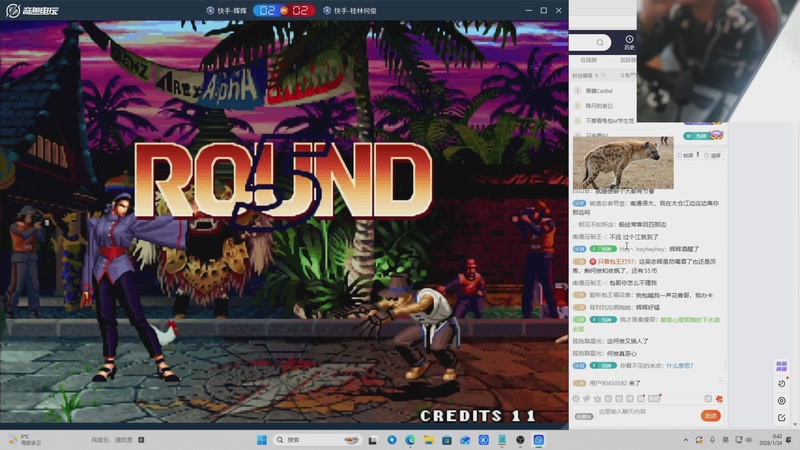800x450 pixels.
Task: Click the Windows taskbar search box
Action: 317,440
